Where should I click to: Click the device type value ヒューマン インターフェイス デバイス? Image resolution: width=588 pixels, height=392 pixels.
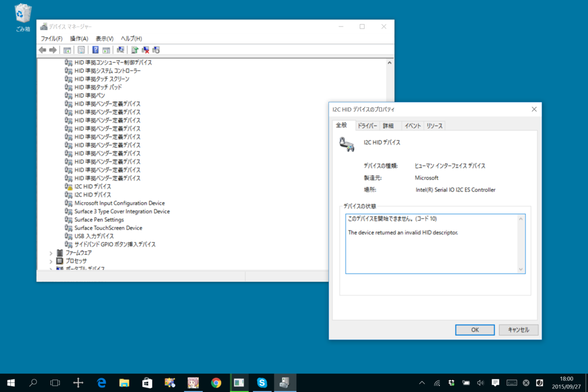[x=450, y=166]
